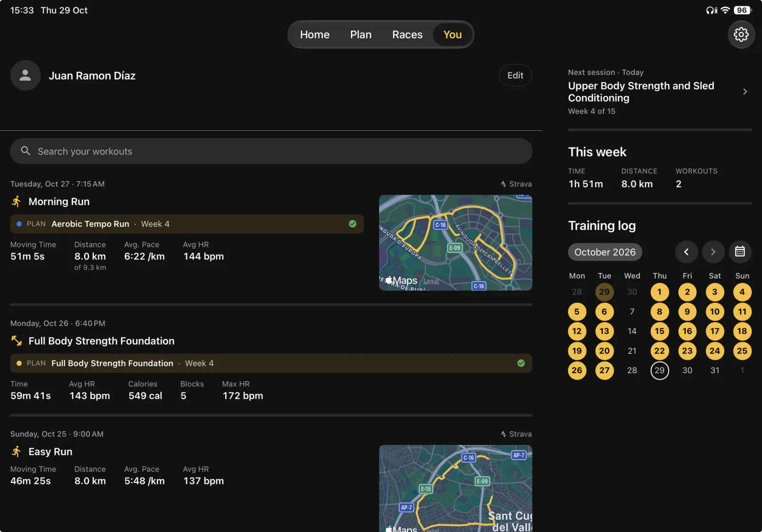Click the battery indicator
Image resolution: width=762 pixels, height=532 pixels.
[742, 10]
